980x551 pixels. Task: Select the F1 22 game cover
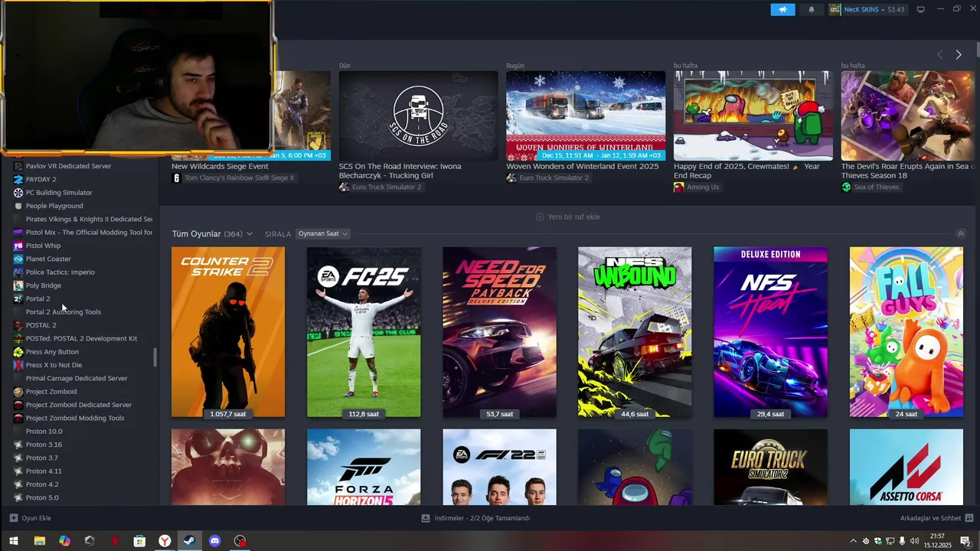499,466
